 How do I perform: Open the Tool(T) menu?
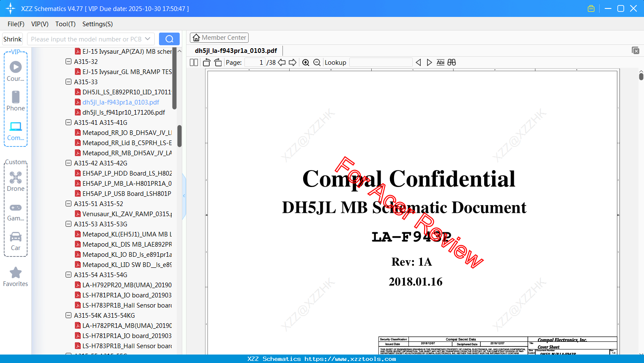coord(66,24)
